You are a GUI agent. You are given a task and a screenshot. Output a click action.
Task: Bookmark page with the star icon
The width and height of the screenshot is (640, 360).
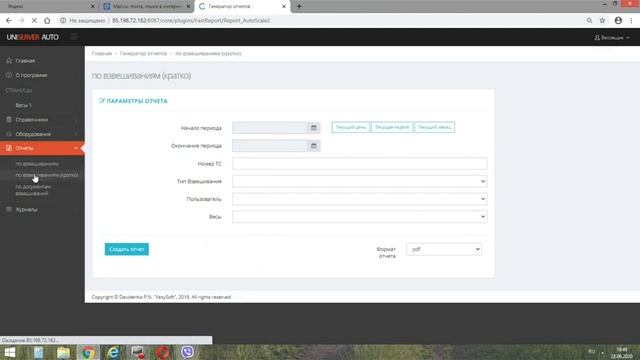[x=602, y=20]
